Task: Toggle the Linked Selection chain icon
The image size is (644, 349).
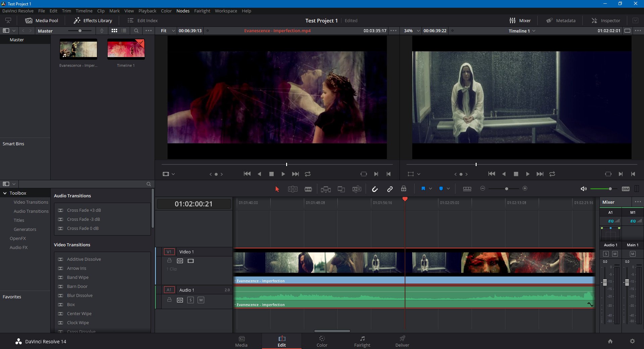Action: [390, 189]
